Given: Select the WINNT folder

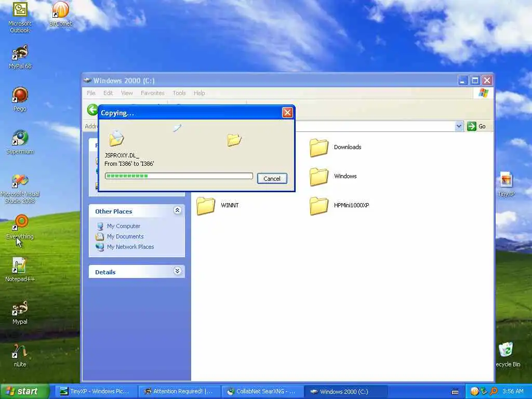Looking at the screenshot, I should (x=218, y=206).
